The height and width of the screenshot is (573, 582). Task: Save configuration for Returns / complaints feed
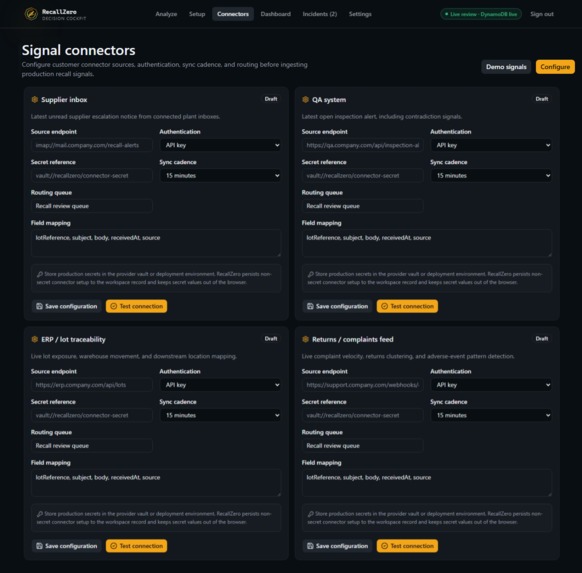click(337, 546)
